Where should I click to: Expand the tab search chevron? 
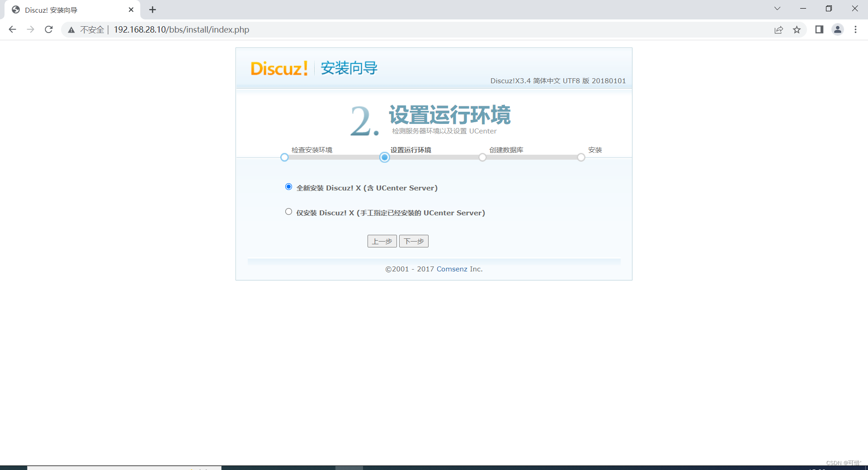click(777, 9)
